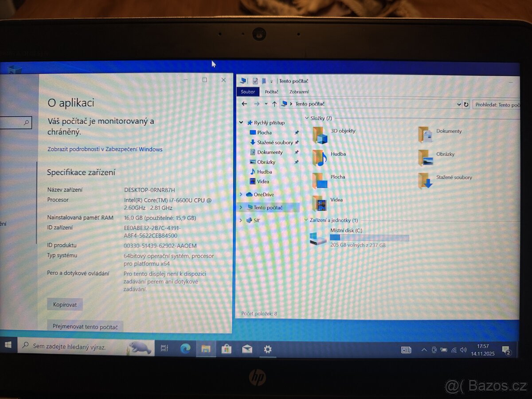This screenshot has width=532, height=399.
Task: Click the disk usage bar of Místní disk (C:)
Action: coord(369,238)
